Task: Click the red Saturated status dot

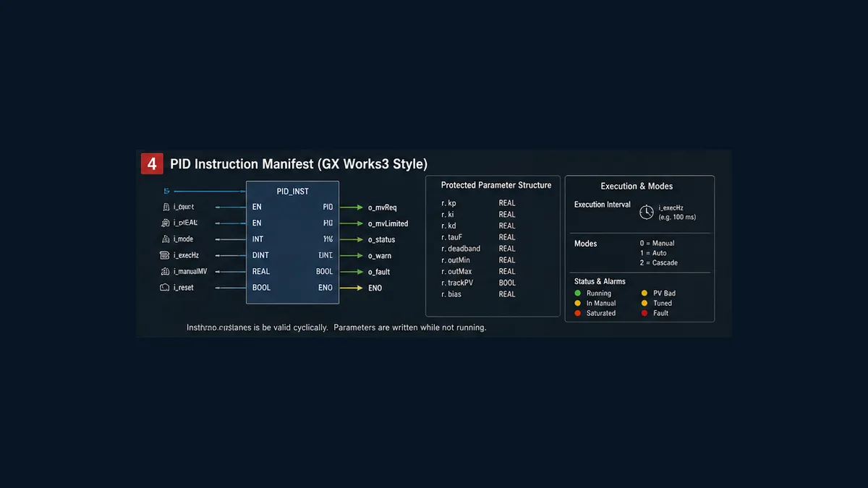Action: point(577,313)
